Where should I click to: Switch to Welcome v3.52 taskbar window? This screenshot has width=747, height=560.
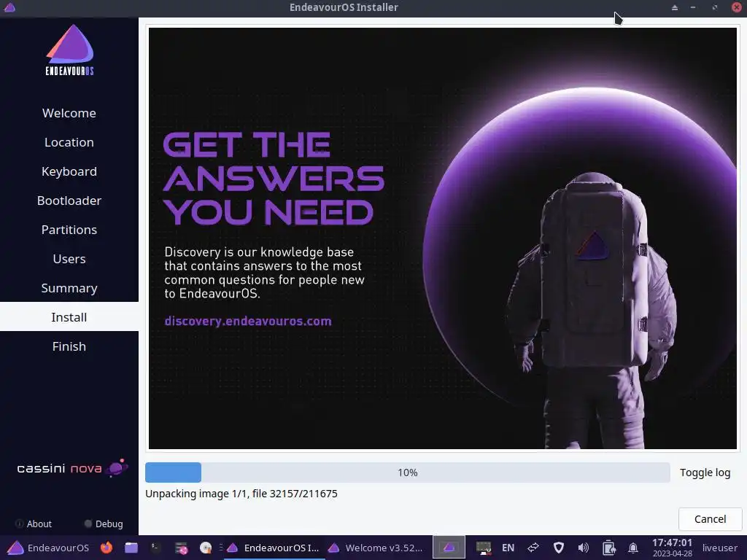(376, 548)
